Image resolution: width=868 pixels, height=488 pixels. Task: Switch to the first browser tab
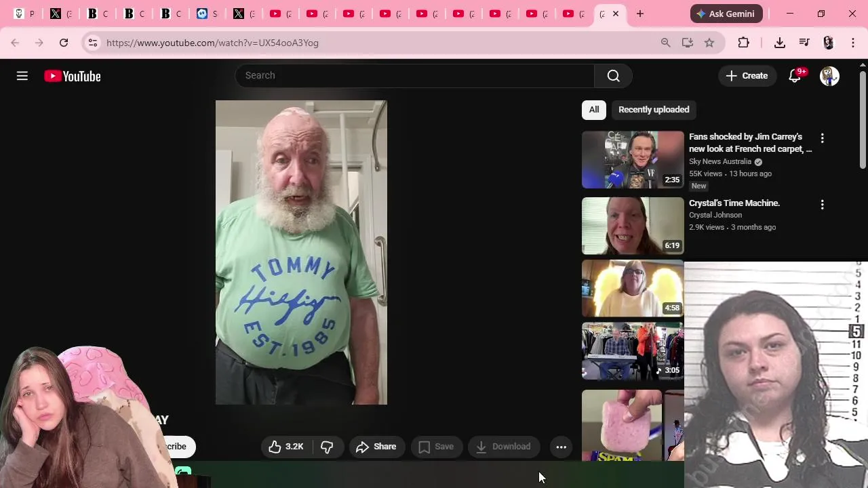(x=24, y=14)
